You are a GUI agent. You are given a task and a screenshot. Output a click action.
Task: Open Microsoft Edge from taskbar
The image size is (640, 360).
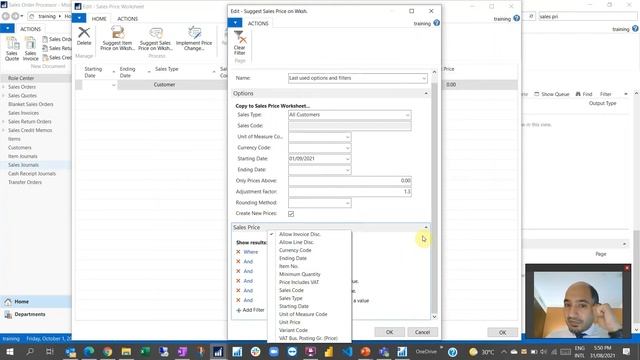tap(89, 351)
